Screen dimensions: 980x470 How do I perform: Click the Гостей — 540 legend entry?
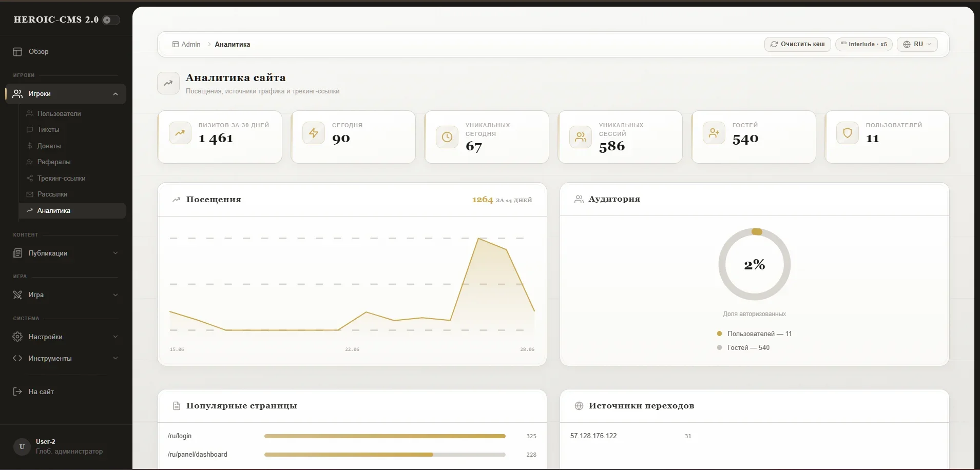(743, 348)
